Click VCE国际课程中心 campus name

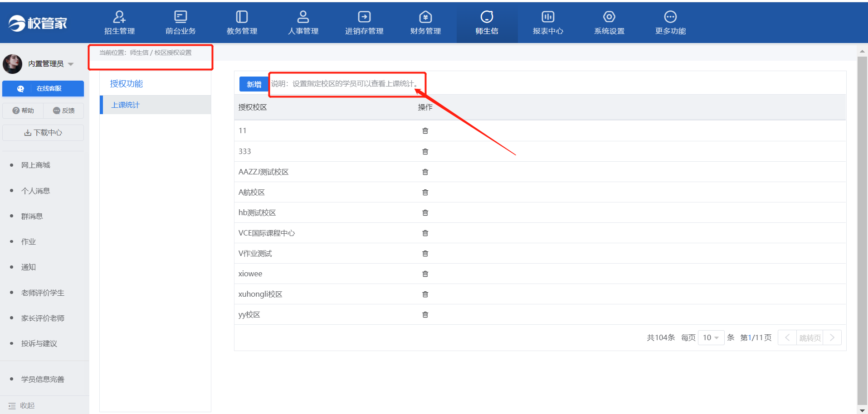point(267,233)
